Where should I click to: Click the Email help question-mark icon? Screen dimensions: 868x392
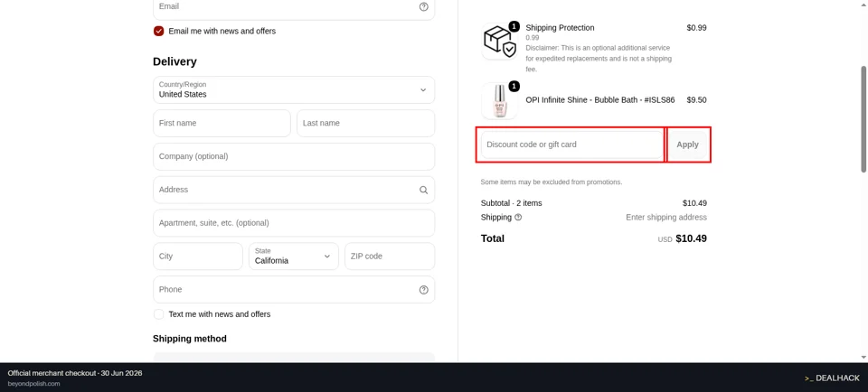click(x=423, y=6)
